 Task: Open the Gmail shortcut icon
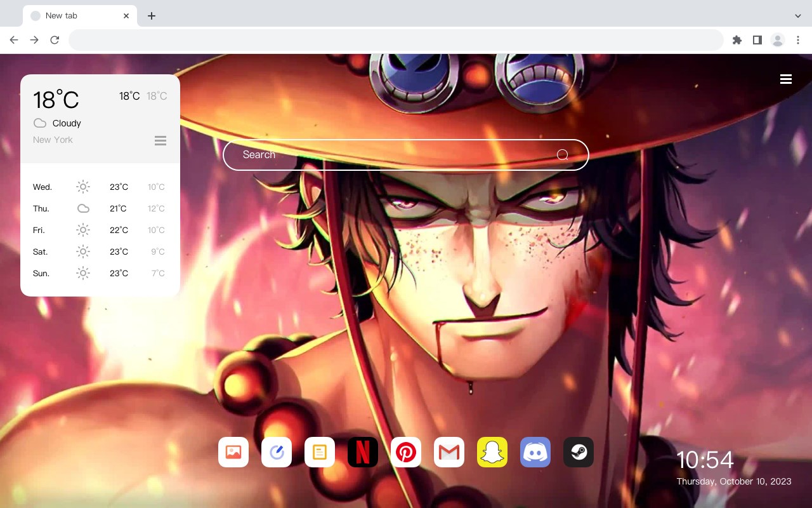449,452
